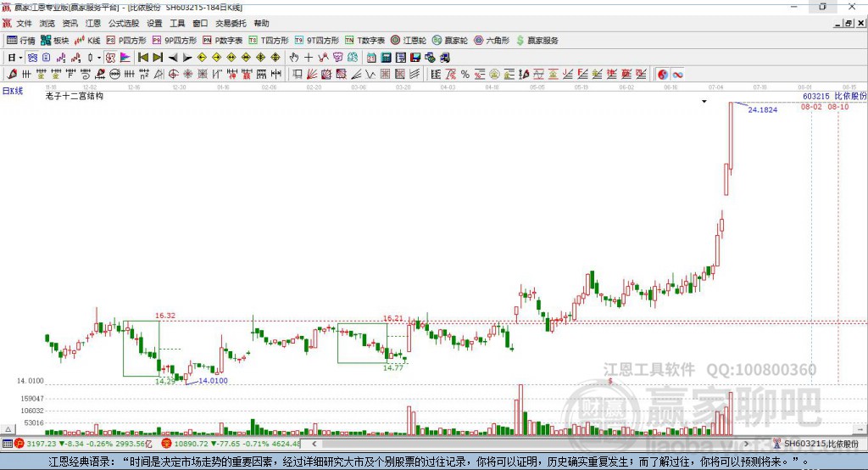Click horizontal scrollbar left arrow

tap(314, 444)
